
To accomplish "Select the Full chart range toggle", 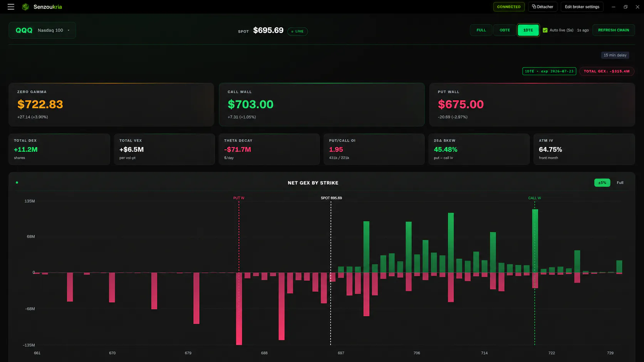I will [620, 183].
